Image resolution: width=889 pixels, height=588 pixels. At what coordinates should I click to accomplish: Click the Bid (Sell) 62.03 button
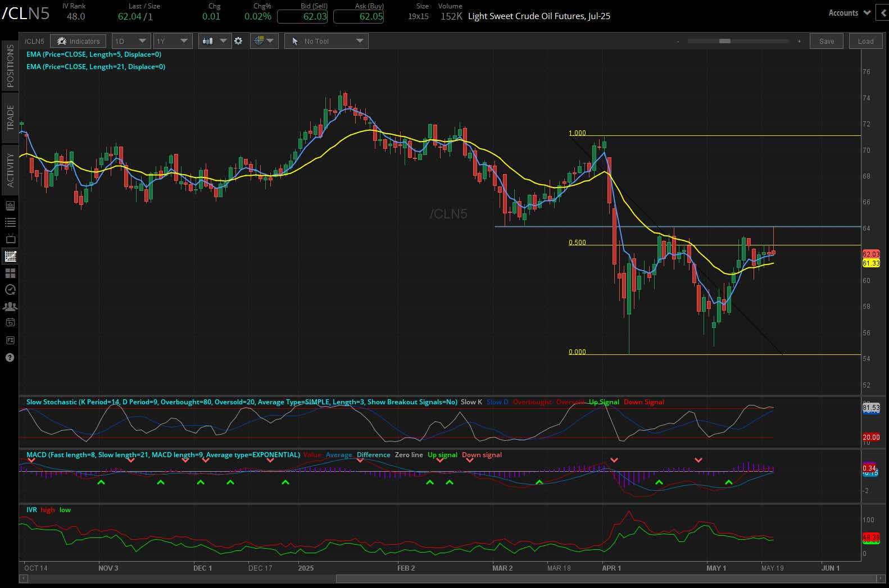(x=302, y=16)
